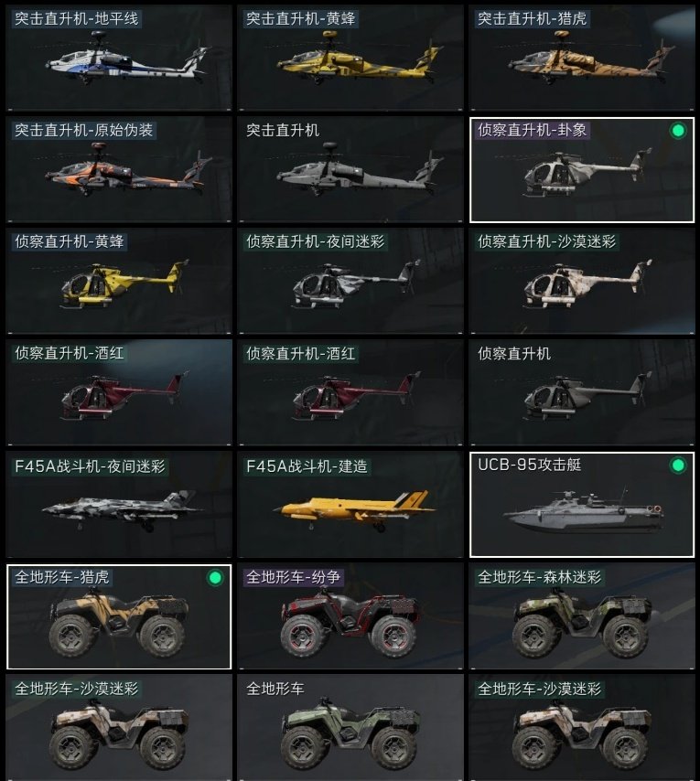The width and height of the screenshot is (700, 781).
Task: Pick the 侦察直升机-沙漠迷彩 scout helicopter
Action: pyautogui.click(x=582, y=282)
